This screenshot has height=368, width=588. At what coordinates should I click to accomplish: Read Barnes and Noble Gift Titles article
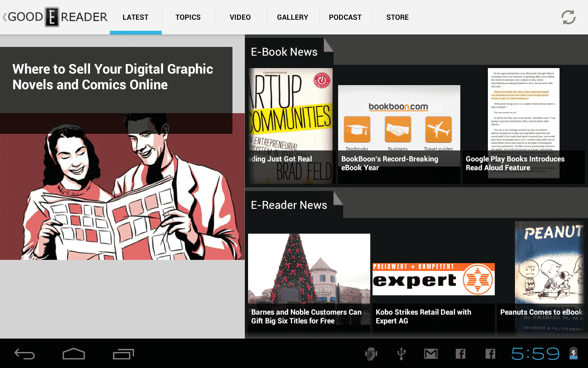[x=306, y=316]
